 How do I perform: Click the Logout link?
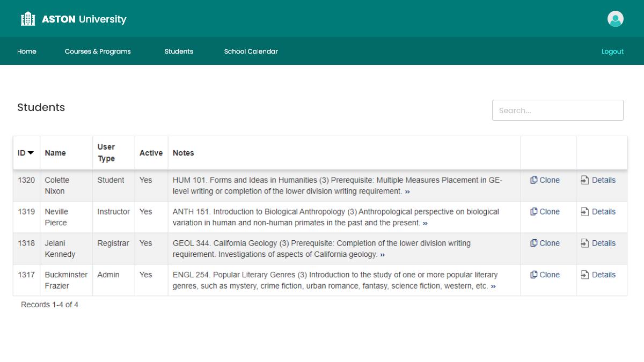[x=612, y=51]
